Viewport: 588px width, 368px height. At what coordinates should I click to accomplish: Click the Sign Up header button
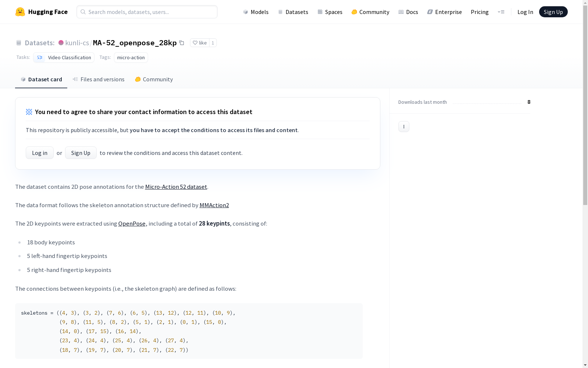(553, 12)
